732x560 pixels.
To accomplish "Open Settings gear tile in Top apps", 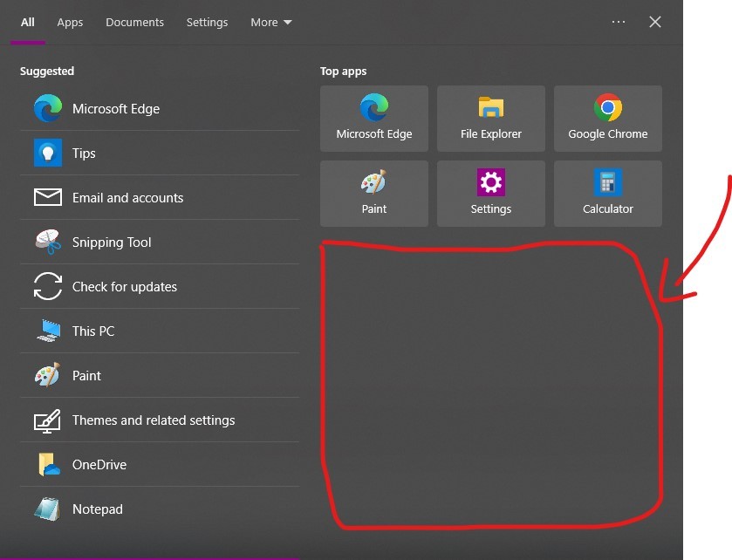I will 491,194.
